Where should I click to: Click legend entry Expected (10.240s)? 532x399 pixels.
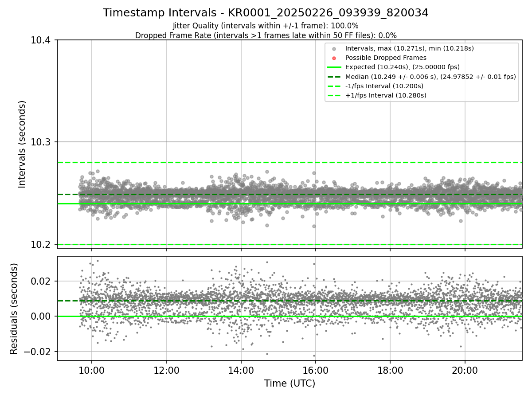click(402, 67)
